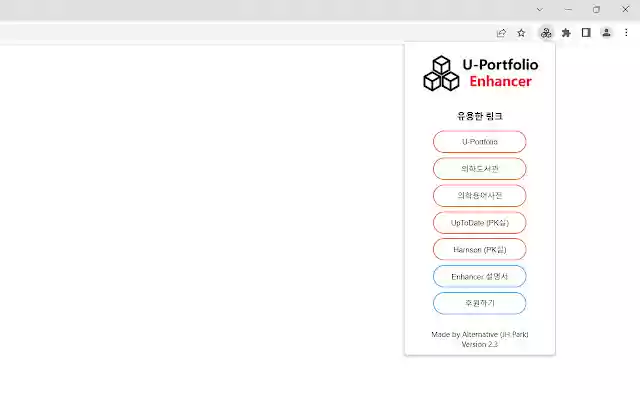Open the Enhancer 설명서 button
This screenshot has width=640, height=400.
pyautogui.click(x=480, y=276)
